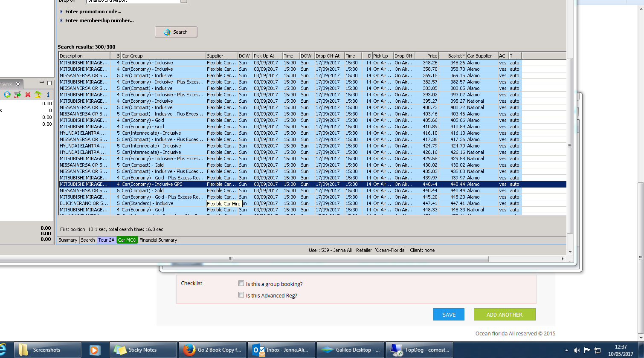This screenshot has height=358, width=644.
Task: Select the highlighted 'Car(Economy) - Inclusive GPS' row
Action: point(312,184)
